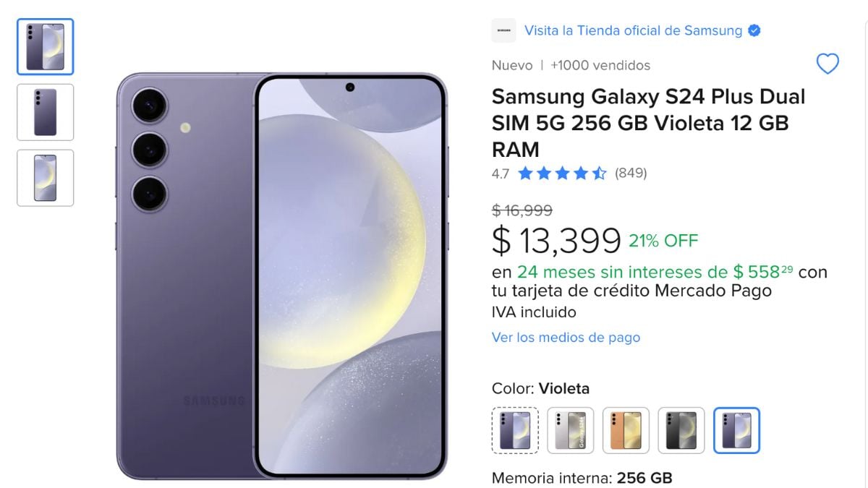Click the 4.7 rating number
868x488 pixels.
(x=501, y=174)
